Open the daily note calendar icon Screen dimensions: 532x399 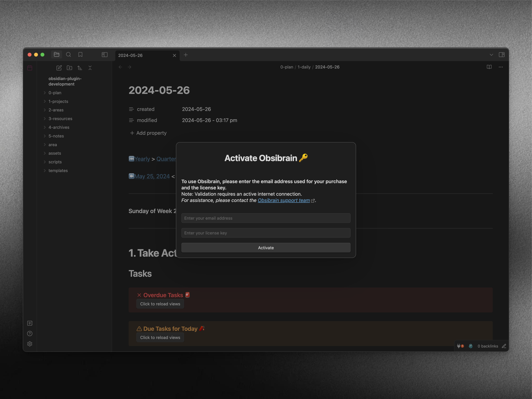click(30, 68)
